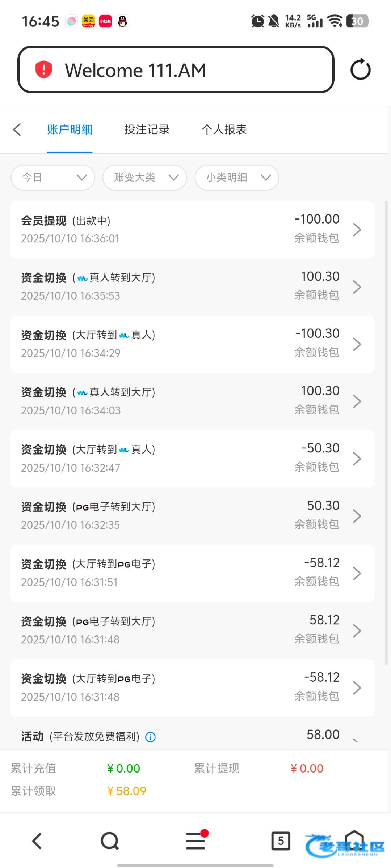Tap the red security shield icon
Viewport: 391px width, 868px height.
click(x=43, y=69)
